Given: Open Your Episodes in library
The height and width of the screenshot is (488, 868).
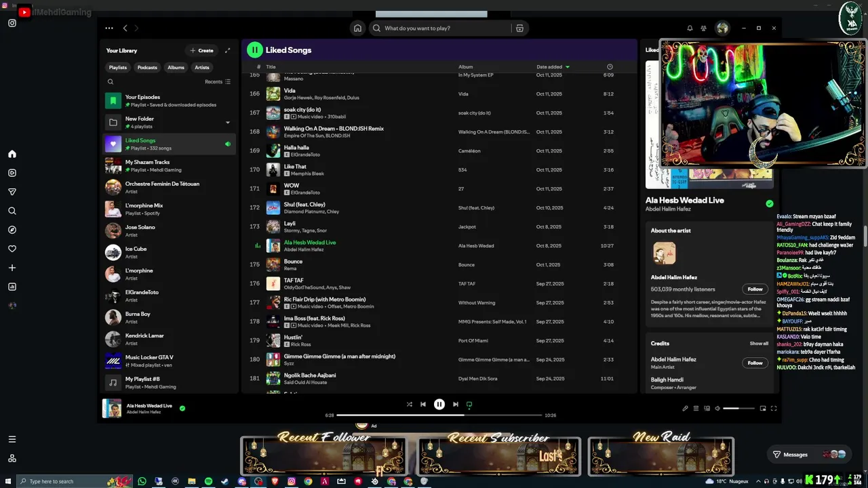Looking at the screenshot, I should click(x=169, y=101).
